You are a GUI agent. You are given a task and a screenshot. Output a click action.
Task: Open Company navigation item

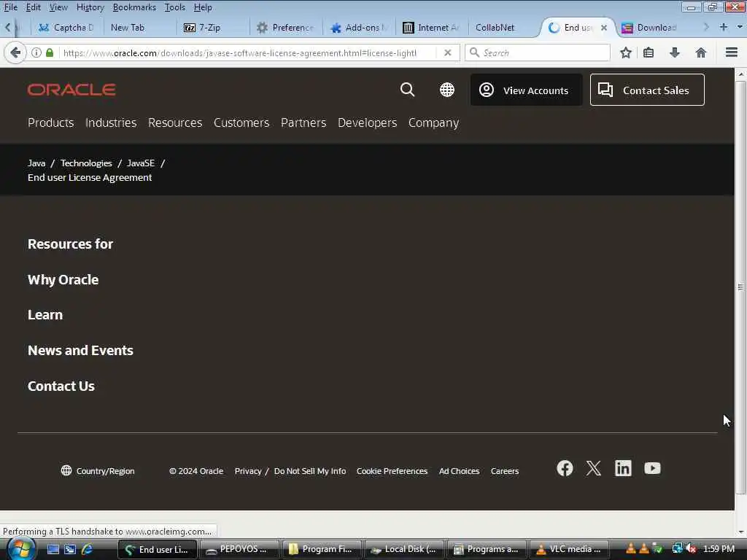(x=433, y=122)
